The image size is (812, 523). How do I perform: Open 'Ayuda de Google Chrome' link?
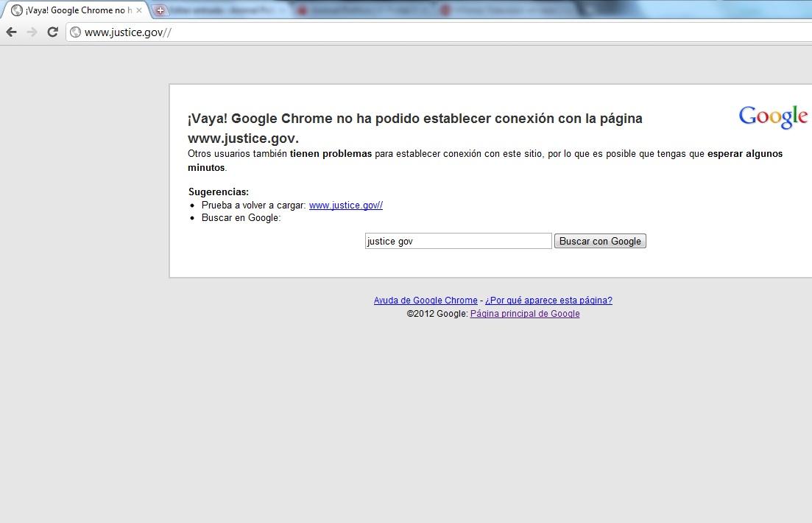coord(426,301)
